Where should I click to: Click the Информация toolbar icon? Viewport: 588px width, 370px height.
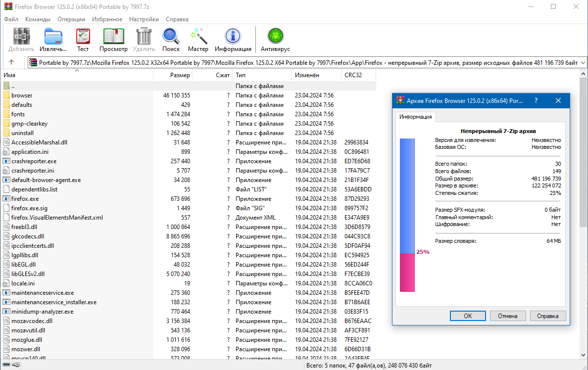[x=233, y=37]
